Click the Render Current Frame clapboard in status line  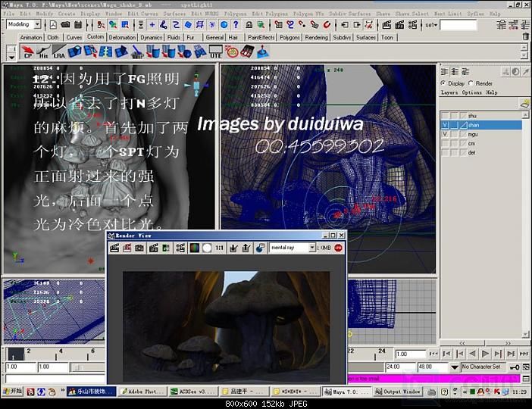pos(386,25)
